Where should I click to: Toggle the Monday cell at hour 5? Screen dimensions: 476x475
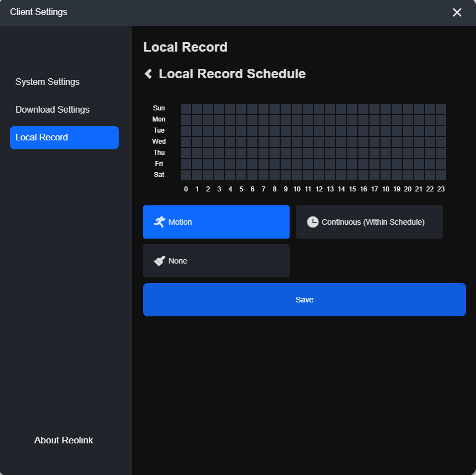pos(241,120)
